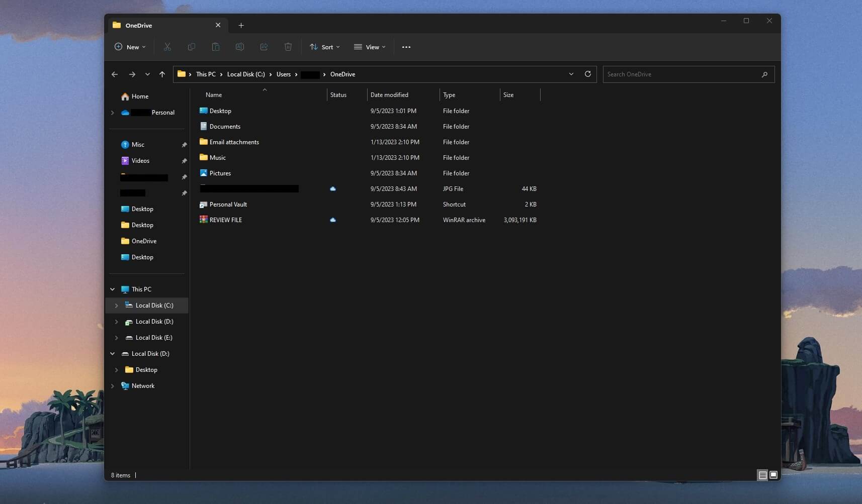This screenshot has width=862, height=504.
Task: Sort by the Size column header
Action: 508,94
